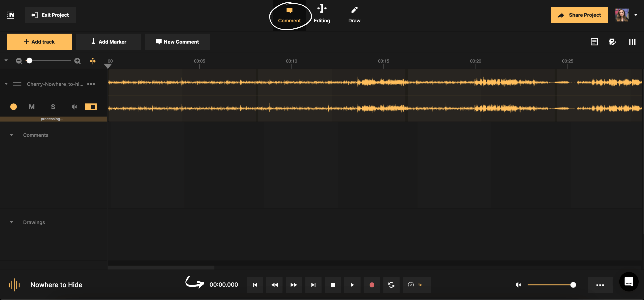This screenshot has height=300, width=644.
Task: Click the zoom in magnifier icon
Action: 78,61
